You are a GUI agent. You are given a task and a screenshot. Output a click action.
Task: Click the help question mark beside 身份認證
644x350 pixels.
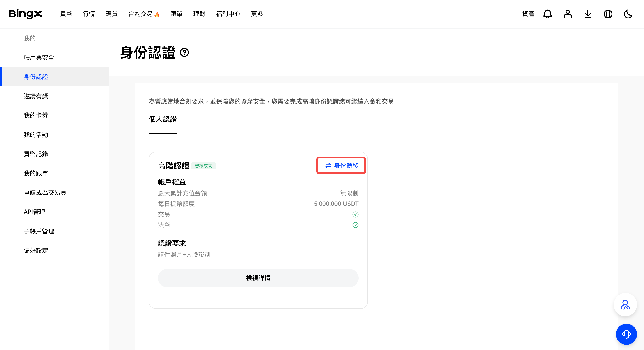tap(184, 53)
